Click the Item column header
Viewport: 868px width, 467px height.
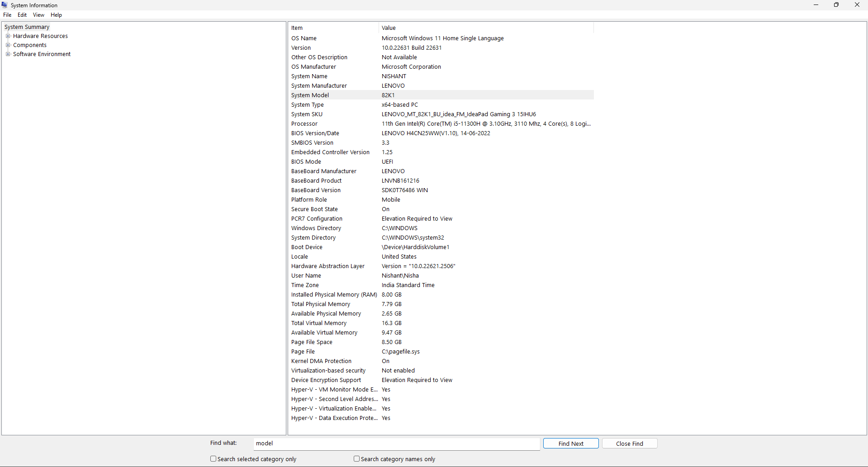pos(297,28)
